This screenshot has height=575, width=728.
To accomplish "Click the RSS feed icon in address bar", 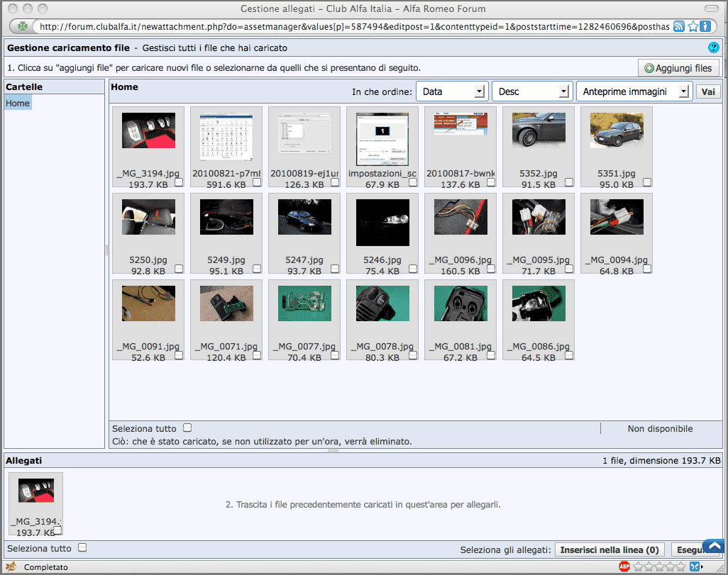I will pyautogui.click(x=679, y=26).
